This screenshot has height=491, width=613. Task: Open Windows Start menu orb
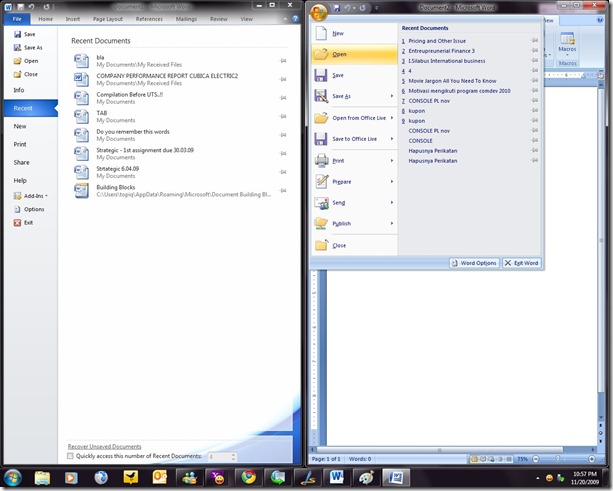[x=13, y=478]
